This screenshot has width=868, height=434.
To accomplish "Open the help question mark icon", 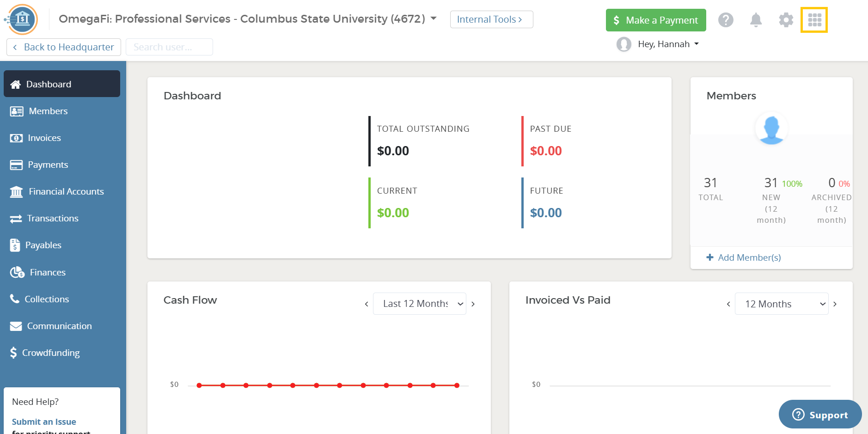I will (726, 20).
